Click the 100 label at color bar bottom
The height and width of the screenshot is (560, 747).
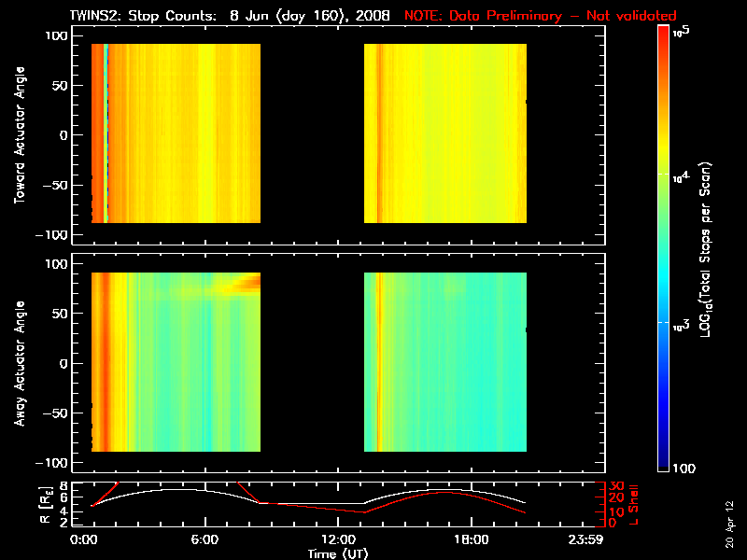coord(684,469)
